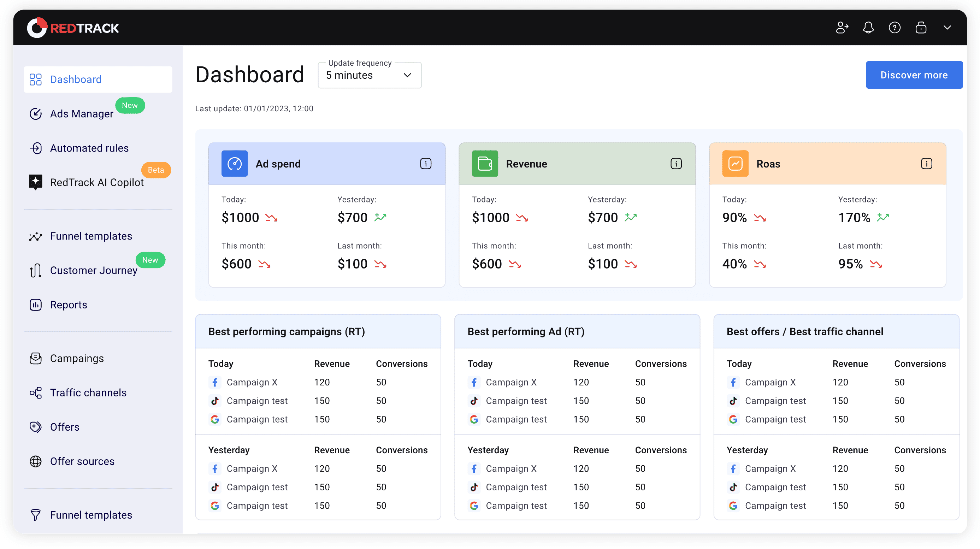The width and height of the screenshot is (980, 549).
Task: Show Ad spend info tooltip icon
Action: (425, 164)
